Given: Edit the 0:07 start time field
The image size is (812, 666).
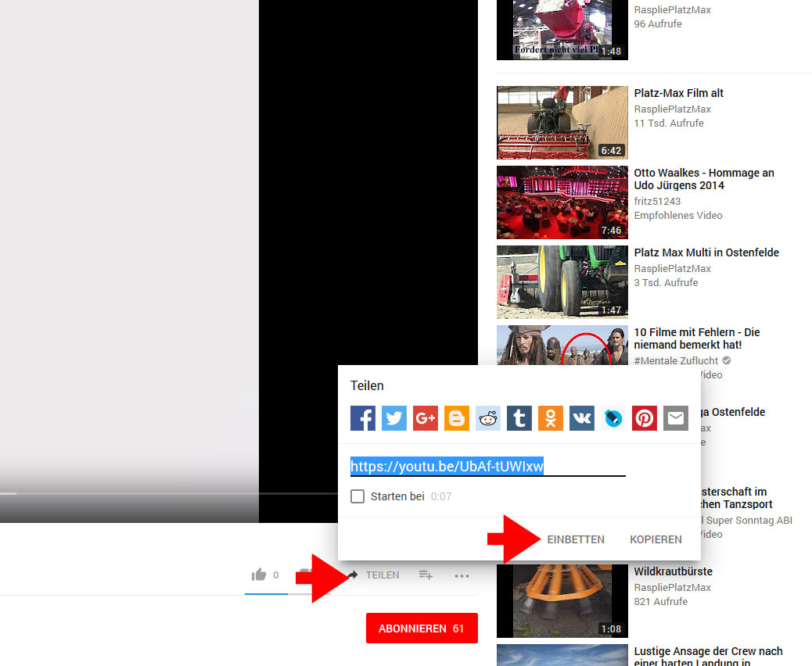Looking at the screenshot, I should (441, 496).
